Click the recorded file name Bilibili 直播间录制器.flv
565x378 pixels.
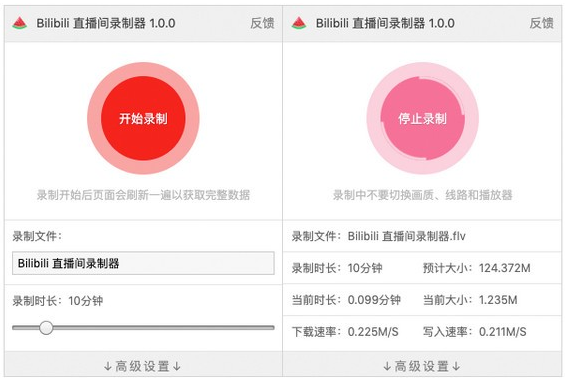[406, 236]
